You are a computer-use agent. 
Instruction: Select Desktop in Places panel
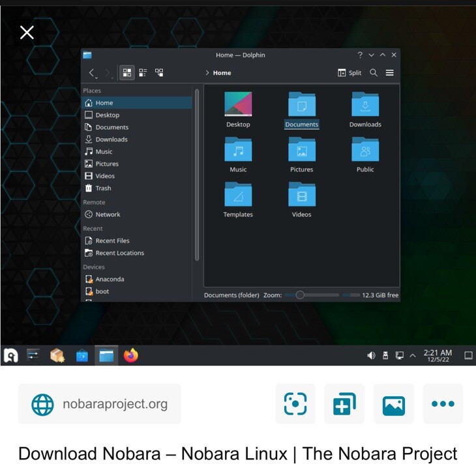(x=137, y=115)
